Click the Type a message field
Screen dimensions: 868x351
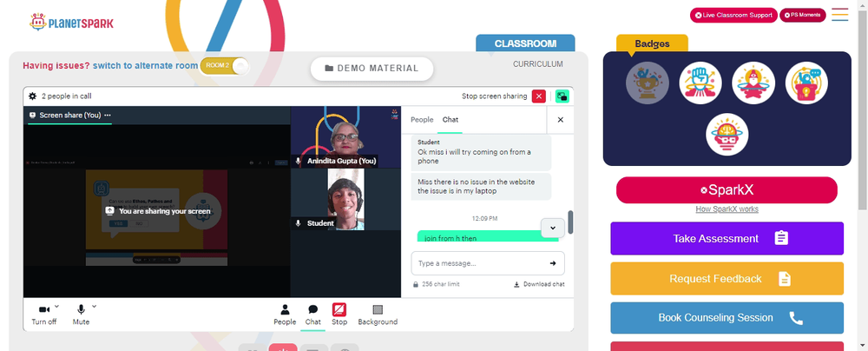coord(479,263)
